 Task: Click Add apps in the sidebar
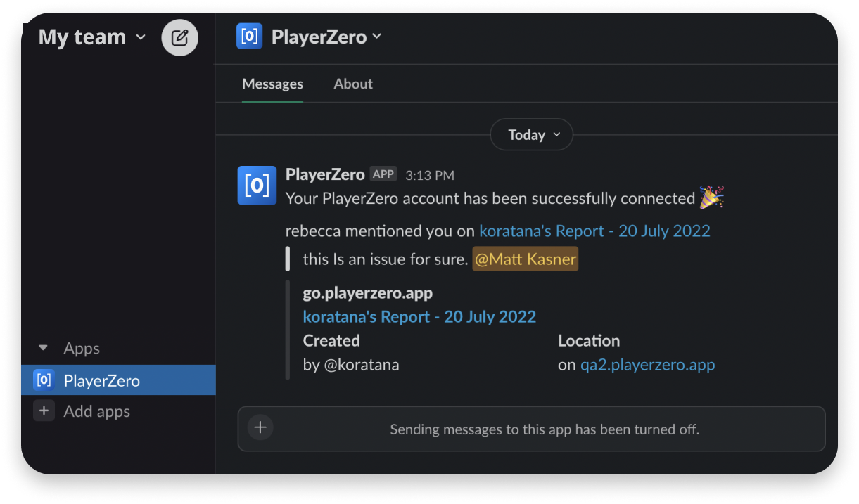click(x=97, y=411)
